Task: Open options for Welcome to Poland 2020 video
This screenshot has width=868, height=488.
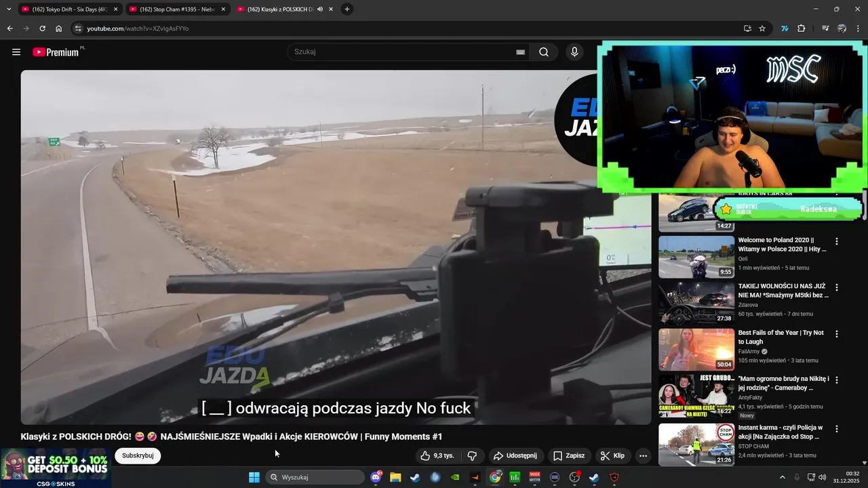Action: coord(837,241)
